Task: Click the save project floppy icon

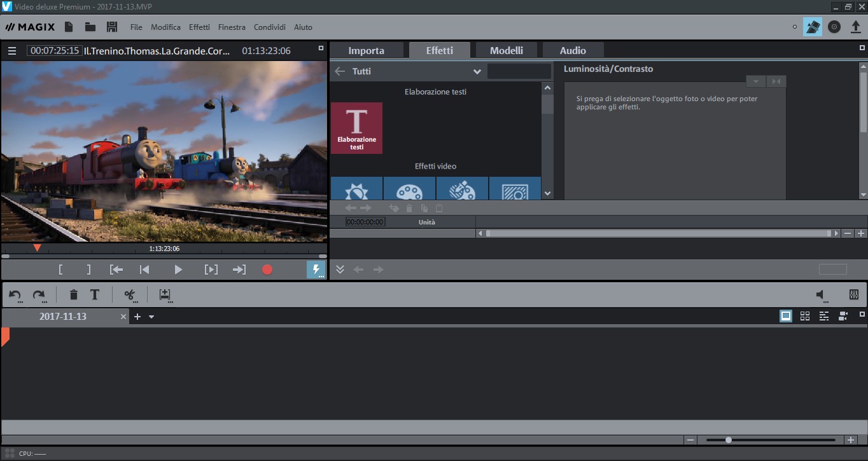Action: point(112,27)
